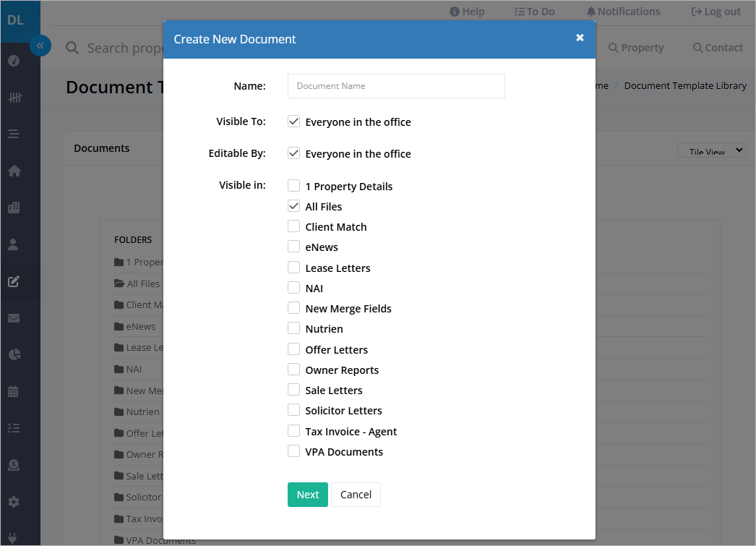Screen dimensions: 756x546
Task: Open the Offer Letters folder in list
Action: 139,433
